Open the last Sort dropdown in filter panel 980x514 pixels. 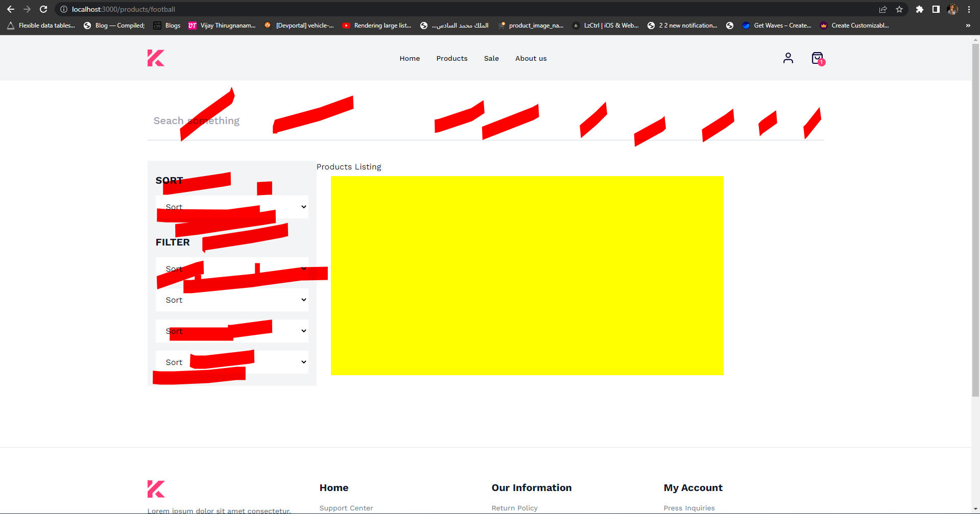coord(232,362)
